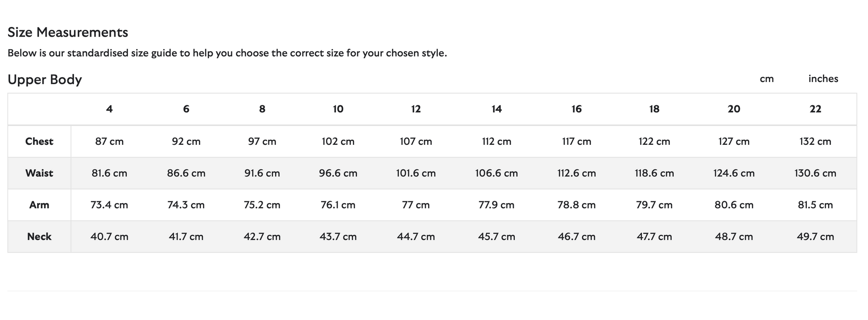Click the 130.6 cm waist cell
This screenshot has height=320, width=868.
coord(815,173)
